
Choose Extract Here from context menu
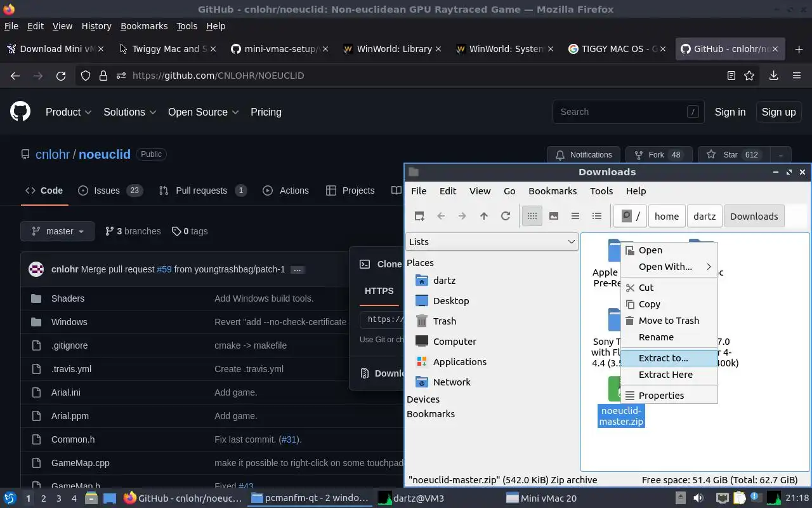(x=669, y=375)
